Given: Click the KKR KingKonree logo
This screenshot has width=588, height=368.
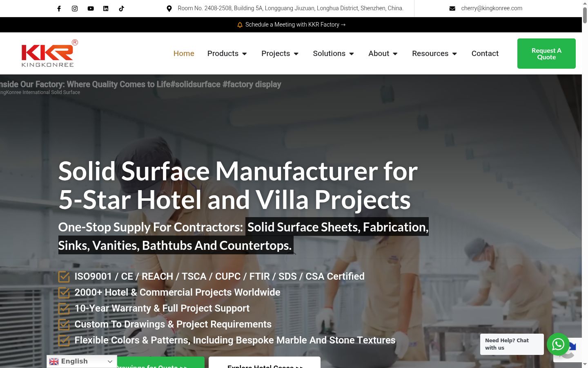Looking at the screenshot, I should [49, 53].
